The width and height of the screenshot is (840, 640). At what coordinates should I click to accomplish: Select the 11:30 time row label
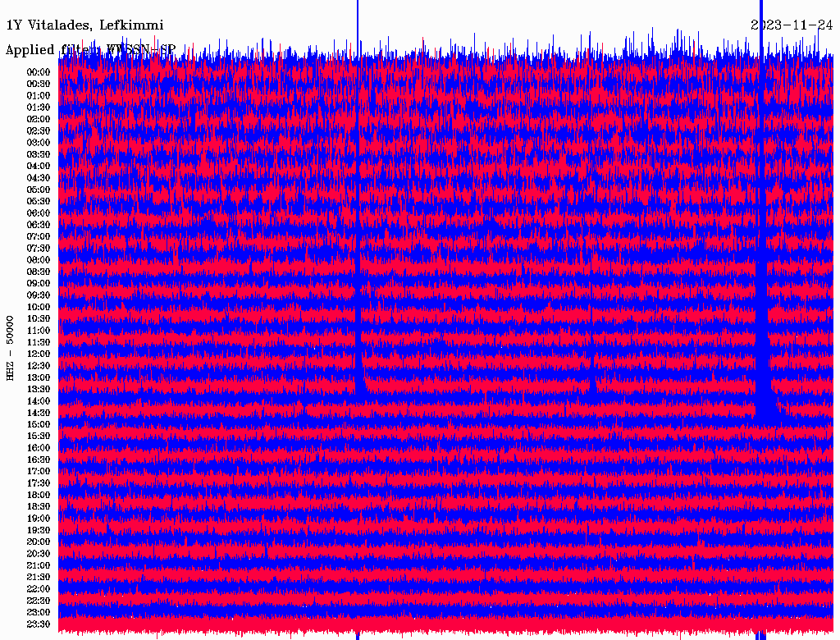tap(39, 342)
